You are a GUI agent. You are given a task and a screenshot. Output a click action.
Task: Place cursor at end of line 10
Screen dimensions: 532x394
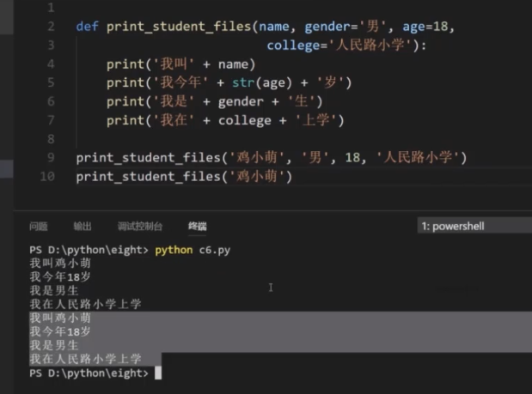point(293,177)
